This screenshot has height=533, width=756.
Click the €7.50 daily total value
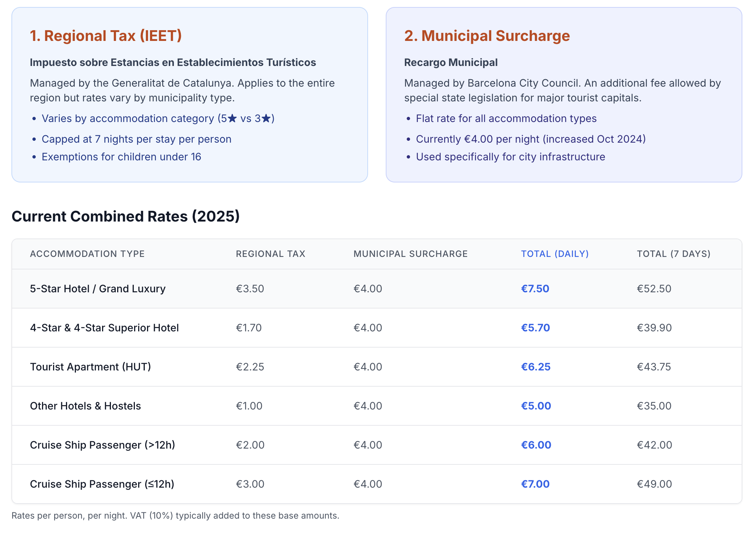coord(535,289)
